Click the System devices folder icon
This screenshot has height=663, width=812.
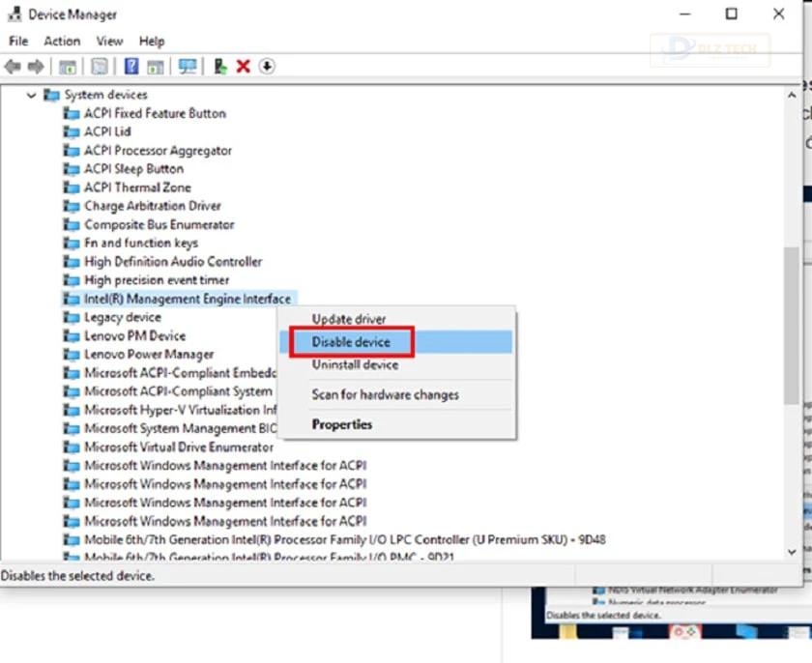tap(51, 95)
